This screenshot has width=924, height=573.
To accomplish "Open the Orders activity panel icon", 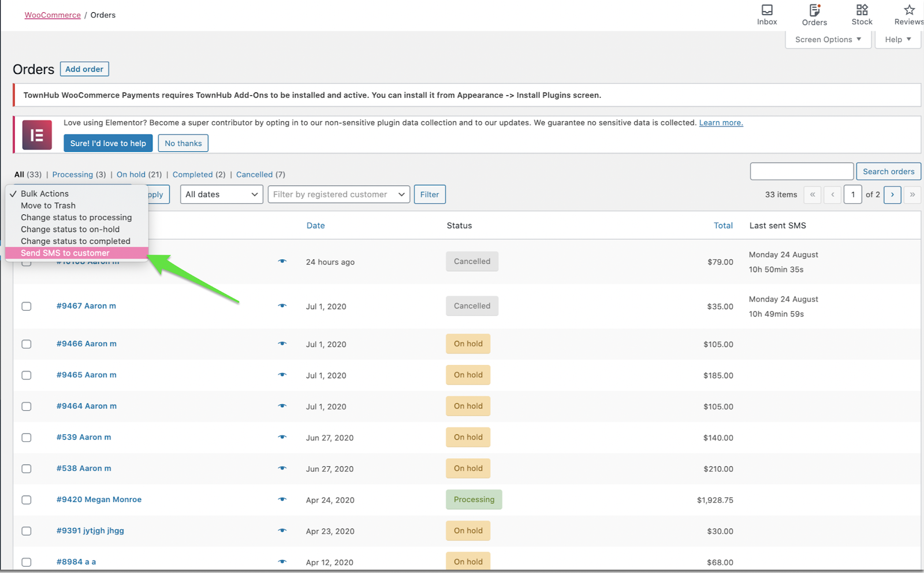I will pyautogui.click(x=814, y=10).
